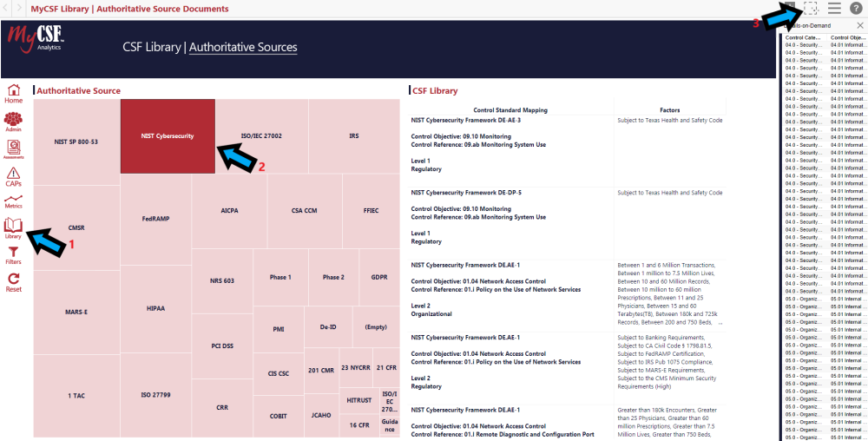
Task: Select the FFIEC treemap tile
Action: click(371, 211)
